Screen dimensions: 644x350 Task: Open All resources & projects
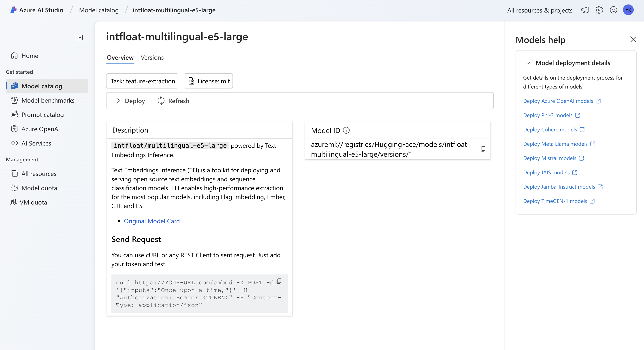tap(540, 10)
